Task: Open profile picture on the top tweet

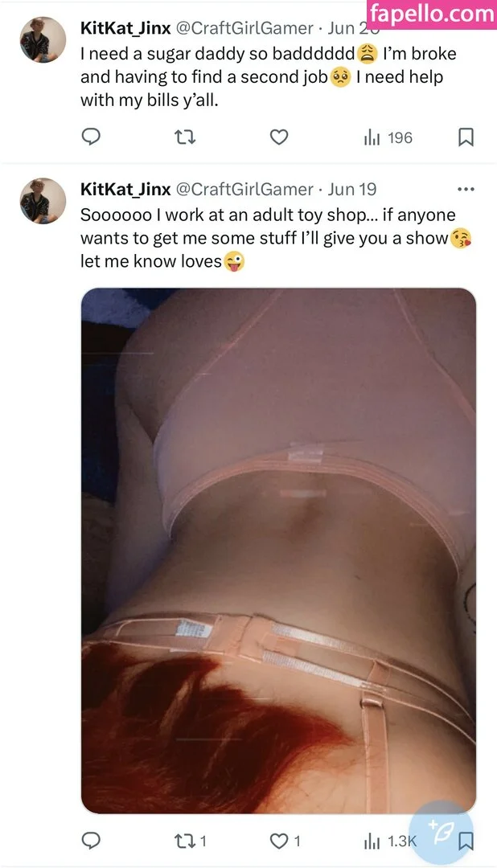Action: point(43,40)
